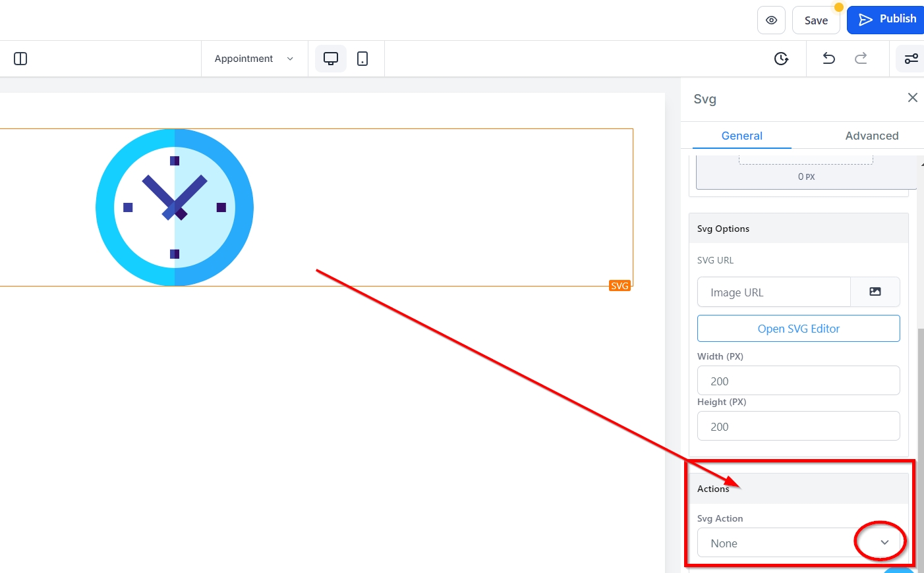Click Open SVG Editor button

[x=798, y=328]
